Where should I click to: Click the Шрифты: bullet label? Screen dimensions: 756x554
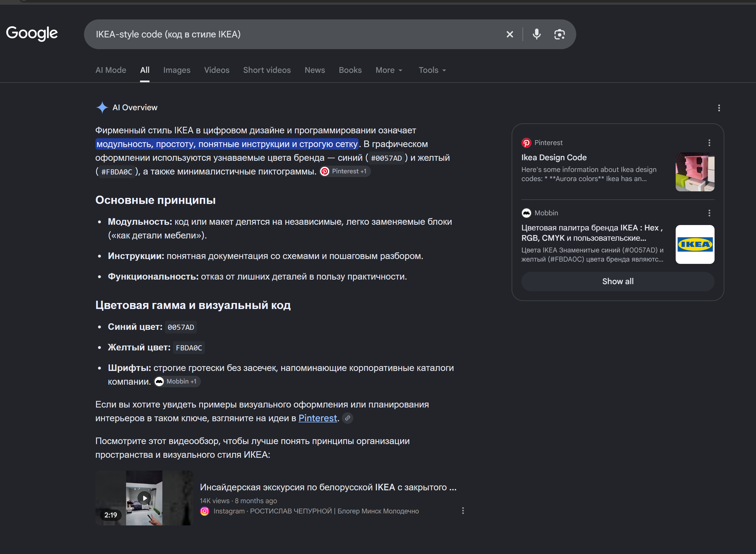(129, 368)
